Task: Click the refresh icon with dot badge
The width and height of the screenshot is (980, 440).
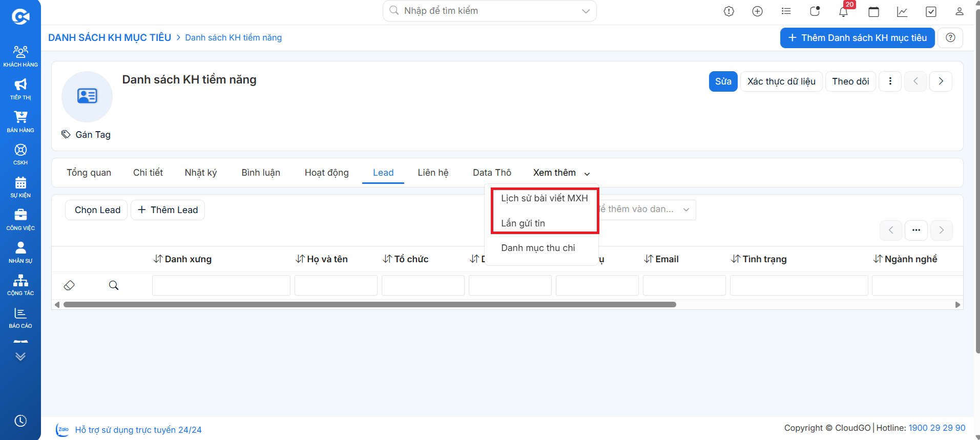Action: click(x=815, y=11)
